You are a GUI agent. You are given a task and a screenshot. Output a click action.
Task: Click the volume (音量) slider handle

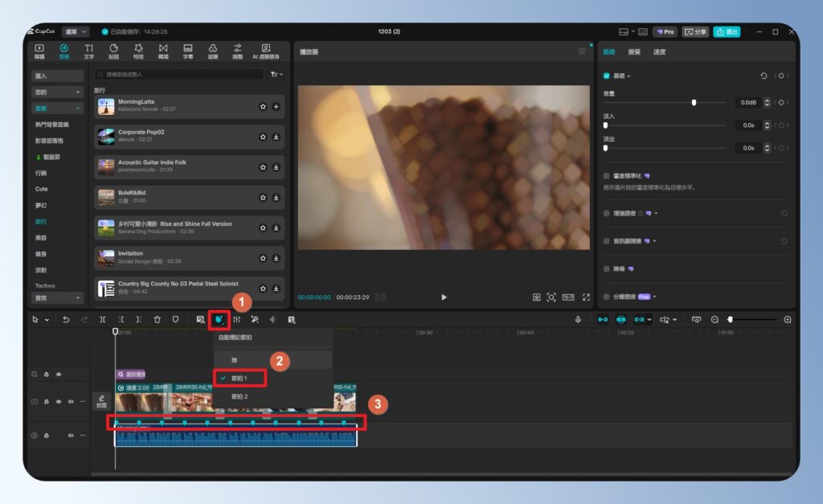694,103
